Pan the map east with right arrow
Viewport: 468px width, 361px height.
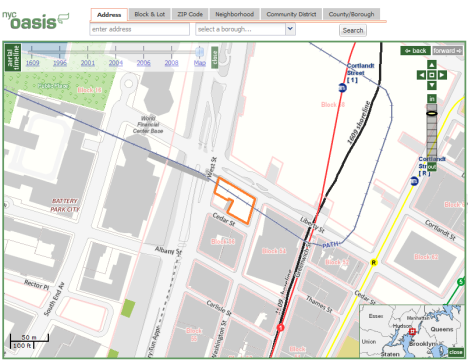[442, 75]
